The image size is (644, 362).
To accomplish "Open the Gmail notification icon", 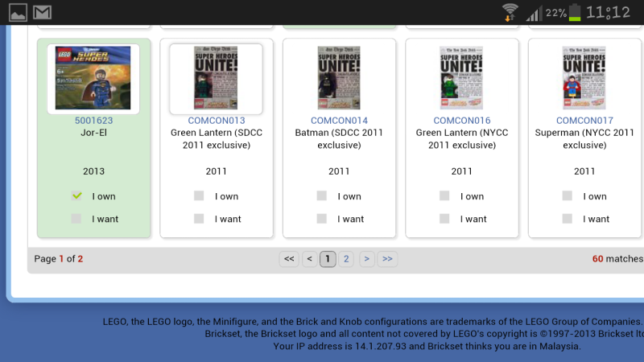I will click(43, 12).
